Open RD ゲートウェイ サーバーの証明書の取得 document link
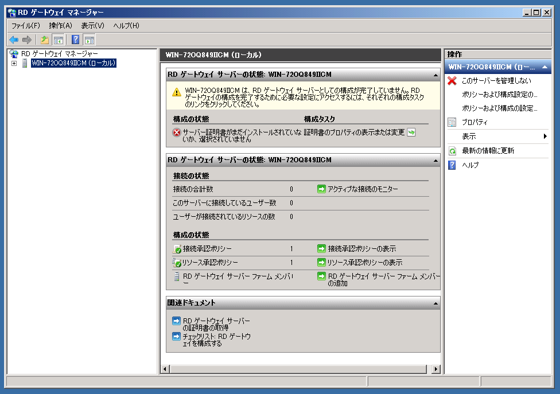 [x=216, y=324]
